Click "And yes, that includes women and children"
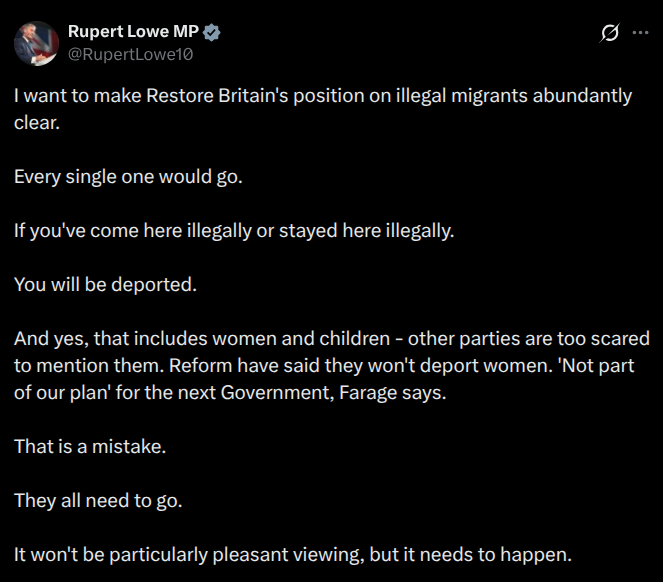Image resolution: width=663 pixels, height=582 pixels. pyautogui.click(x=202, y=339)
